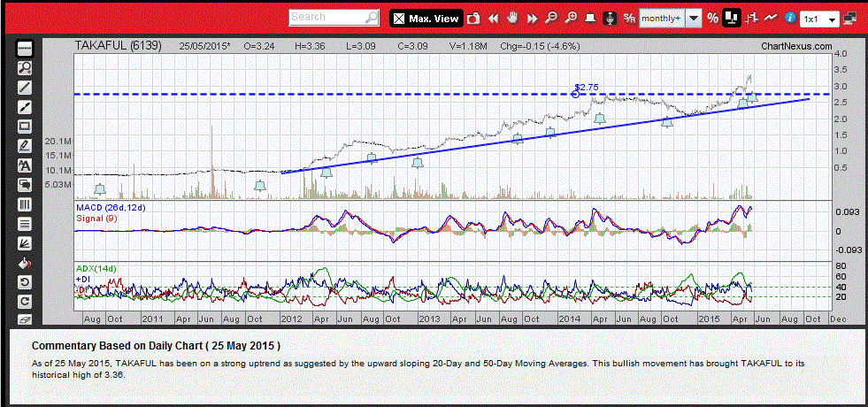
Task: Click the bell marker above the Oct 2011 label
Action: (x=260, y=186)
